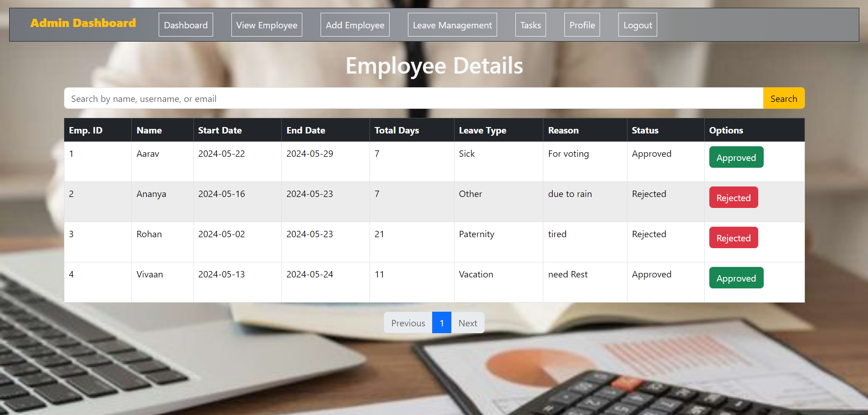Image resolution: width=868 pixels, height=415 pixels.
Task: Open the Tasks page
Action: click(530, 25)
